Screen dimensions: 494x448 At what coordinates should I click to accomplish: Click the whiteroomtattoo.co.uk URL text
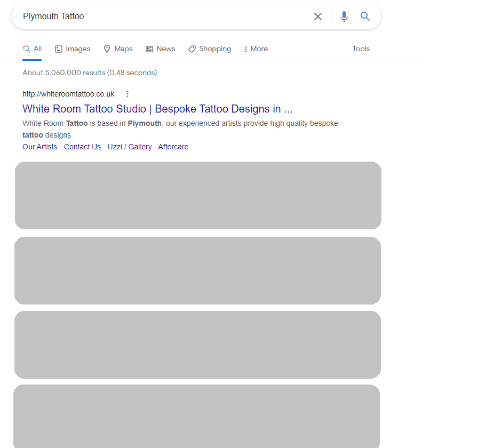68,94
